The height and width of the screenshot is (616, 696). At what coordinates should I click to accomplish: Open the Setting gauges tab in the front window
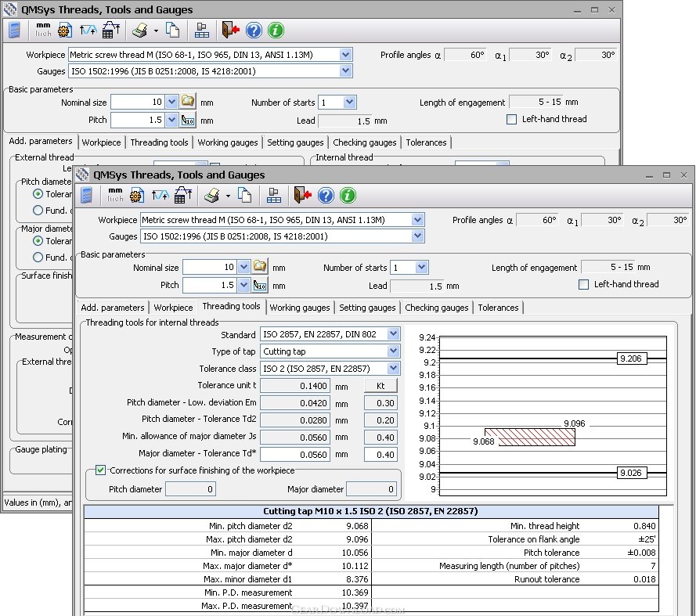pos(367,308)
